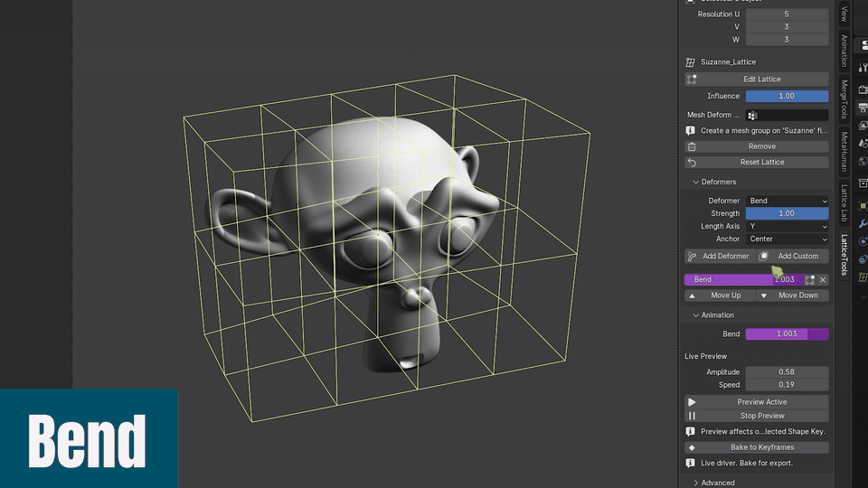Collapse the Animation section

coord(696,315)
